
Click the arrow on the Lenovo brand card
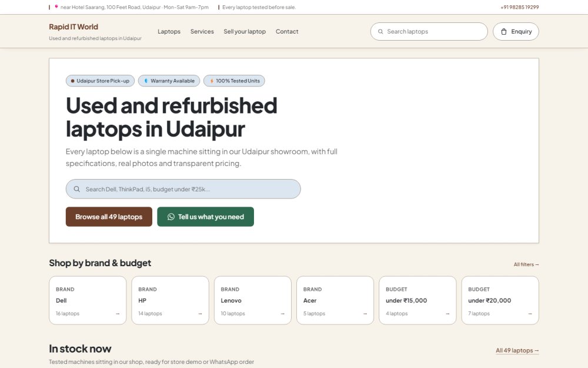(283, 314)
